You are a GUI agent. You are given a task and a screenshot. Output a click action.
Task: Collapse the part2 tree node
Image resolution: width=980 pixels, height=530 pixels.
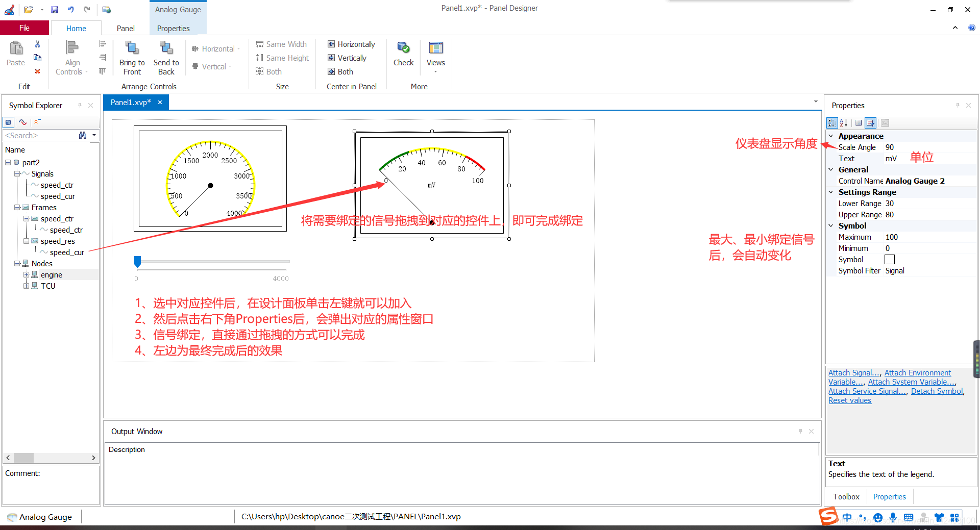pyautogui.click(x=8, y=163)
